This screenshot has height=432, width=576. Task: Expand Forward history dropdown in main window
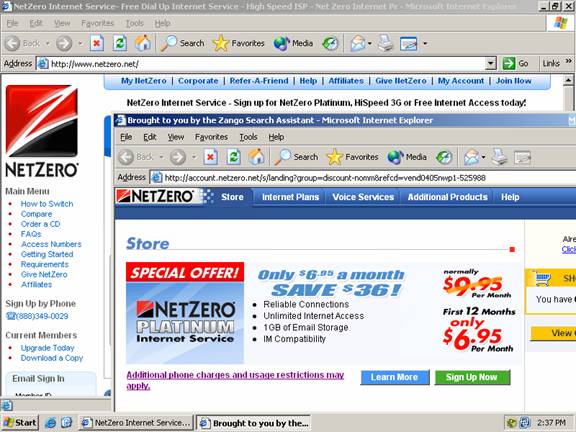[80, 43]
